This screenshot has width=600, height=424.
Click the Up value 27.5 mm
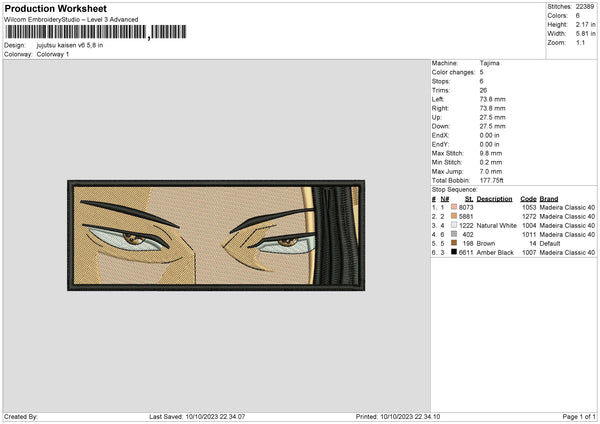click(x=492, y=117)
